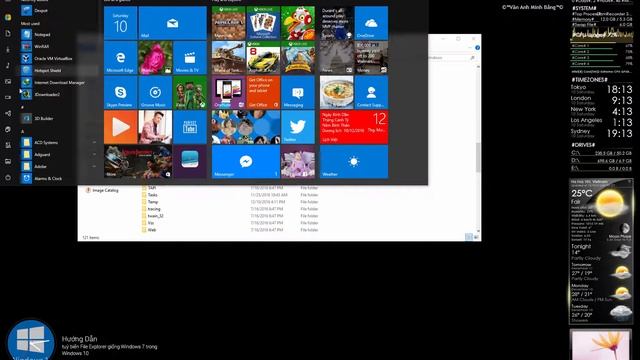Click the orange Get Office tile
640x360 pixels.
click(x=263, y=92)
